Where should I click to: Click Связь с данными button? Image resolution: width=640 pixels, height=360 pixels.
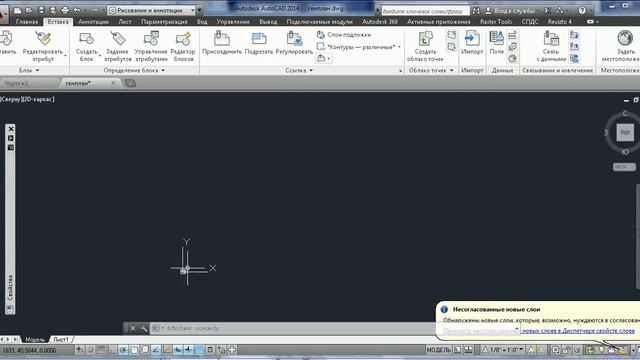click(551, 47)
